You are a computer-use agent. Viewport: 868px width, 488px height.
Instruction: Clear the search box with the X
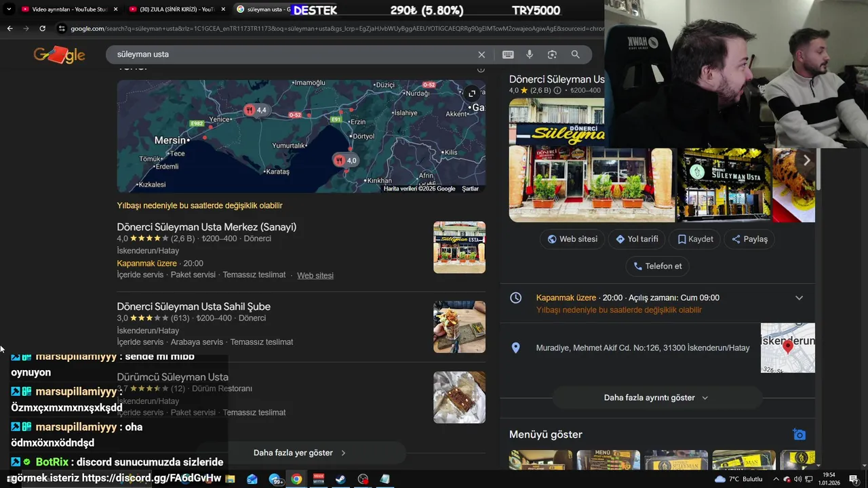click(481, 54)
